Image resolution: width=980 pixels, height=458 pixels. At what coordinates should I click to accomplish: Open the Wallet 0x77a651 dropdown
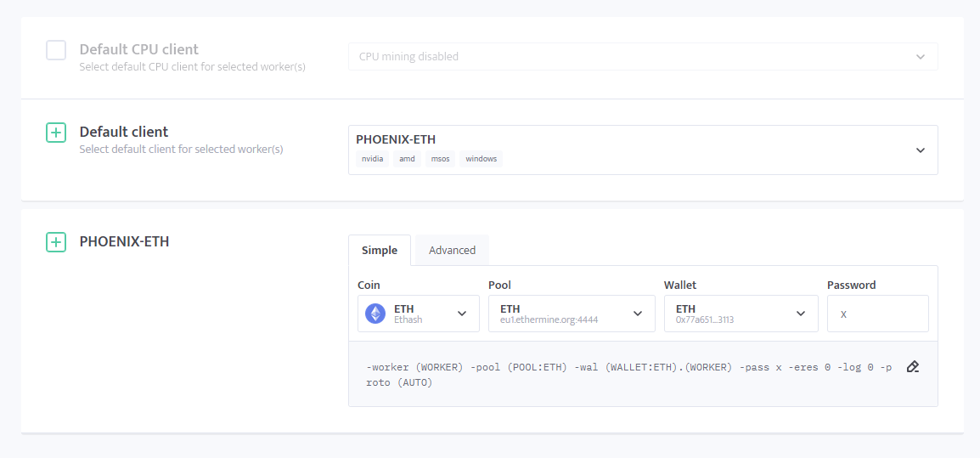[x=741, y=314]
